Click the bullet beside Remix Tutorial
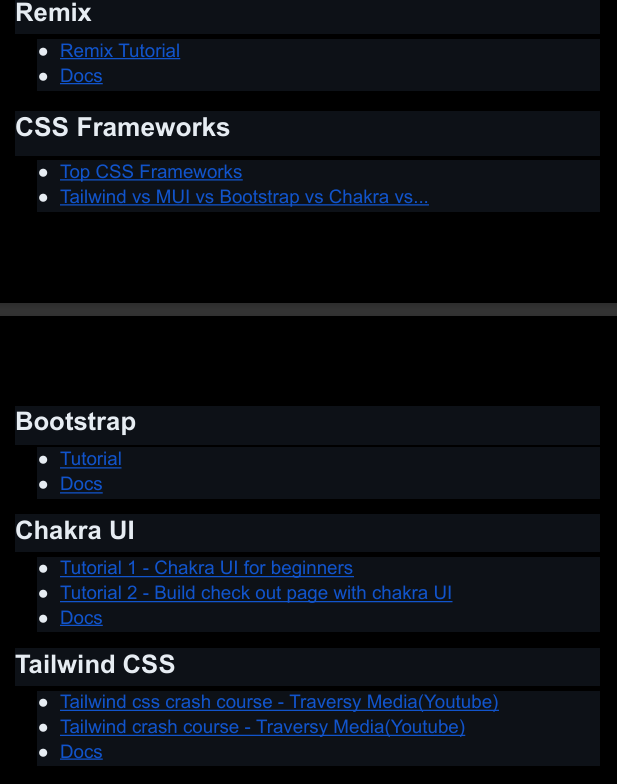 pos(43,51)
